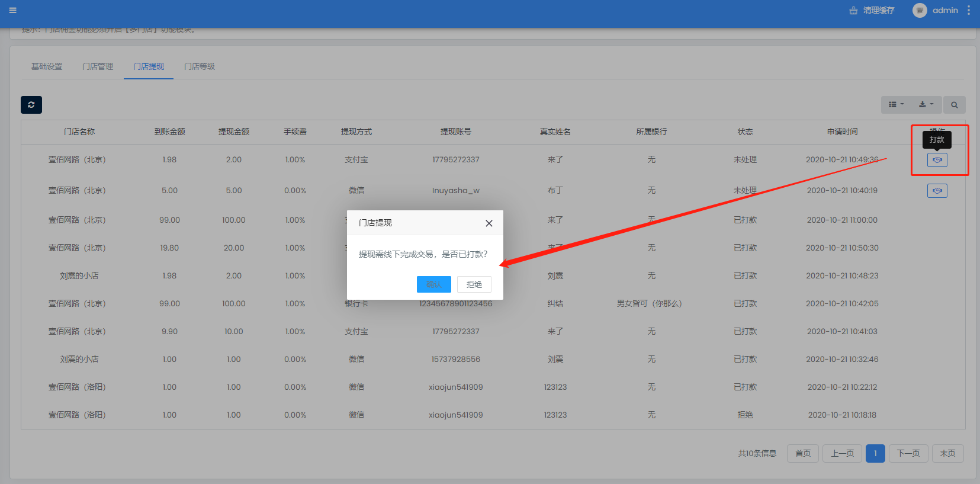The width and height of the screenshot is (980, 484).
Task: Click payout icon in second row
Action: tap(937, 191)
